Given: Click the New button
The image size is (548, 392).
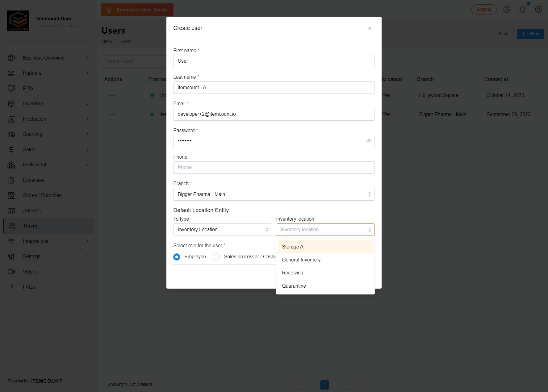Looking at the screenshot, I should point(530,34).
